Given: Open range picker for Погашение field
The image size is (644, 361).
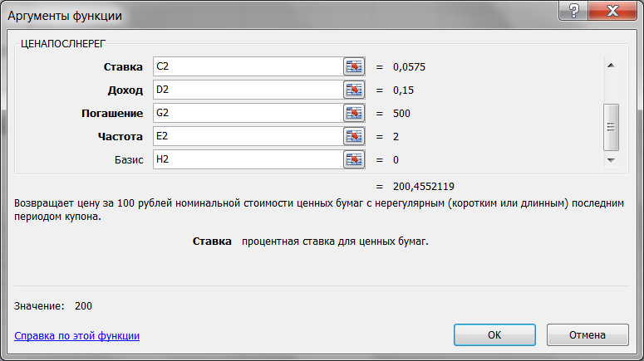Looking at the screenshot, I should tap(354, 113).
